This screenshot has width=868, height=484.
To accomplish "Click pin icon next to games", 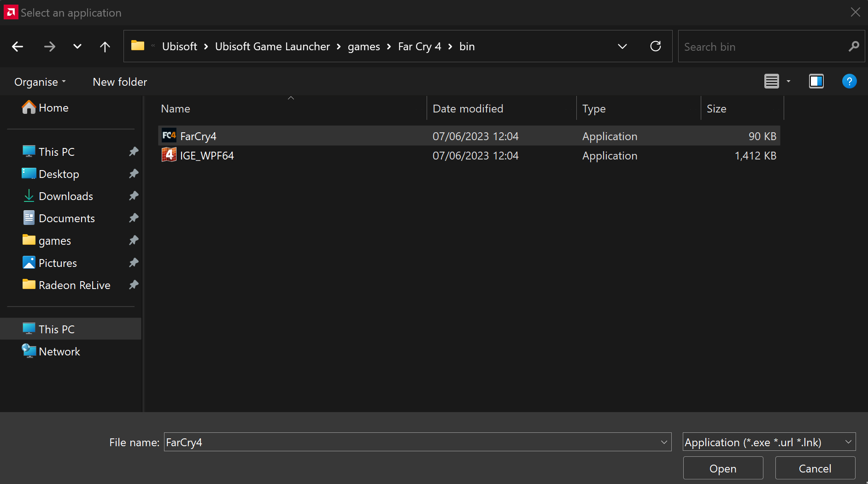I will point(134,241).
